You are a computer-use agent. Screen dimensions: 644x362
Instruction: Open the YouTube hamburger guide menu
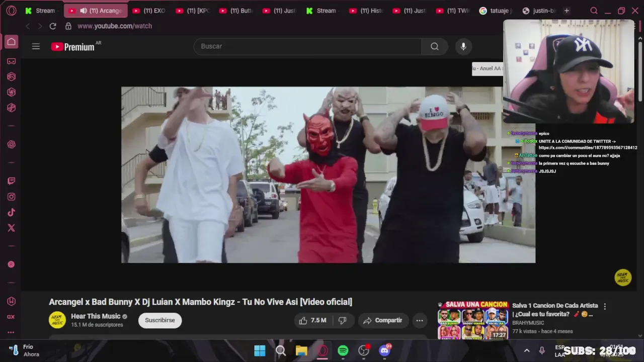click(x=36, y=46)
